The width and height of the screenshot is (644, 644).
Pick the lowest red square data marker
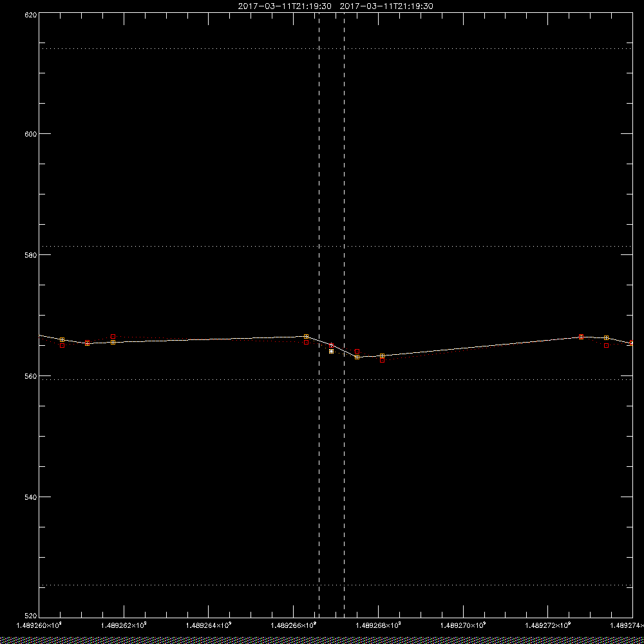click(383, 360)
